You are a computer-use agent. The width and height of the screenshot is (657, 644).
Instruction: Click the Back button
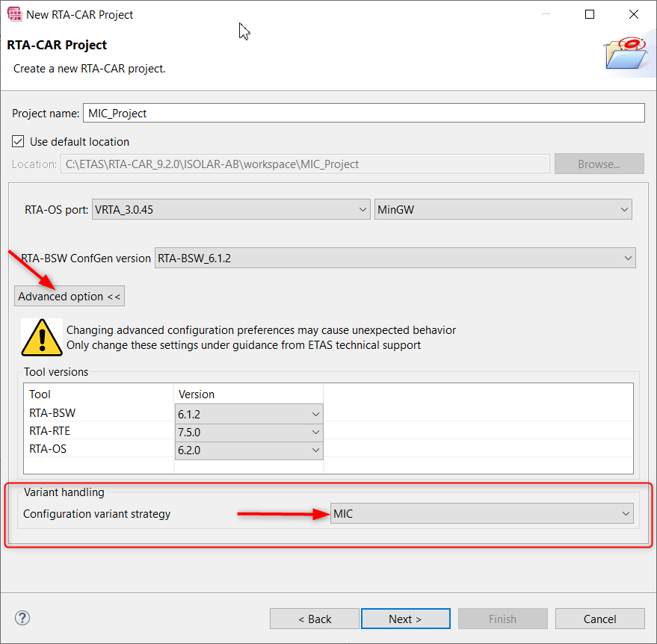315,619
